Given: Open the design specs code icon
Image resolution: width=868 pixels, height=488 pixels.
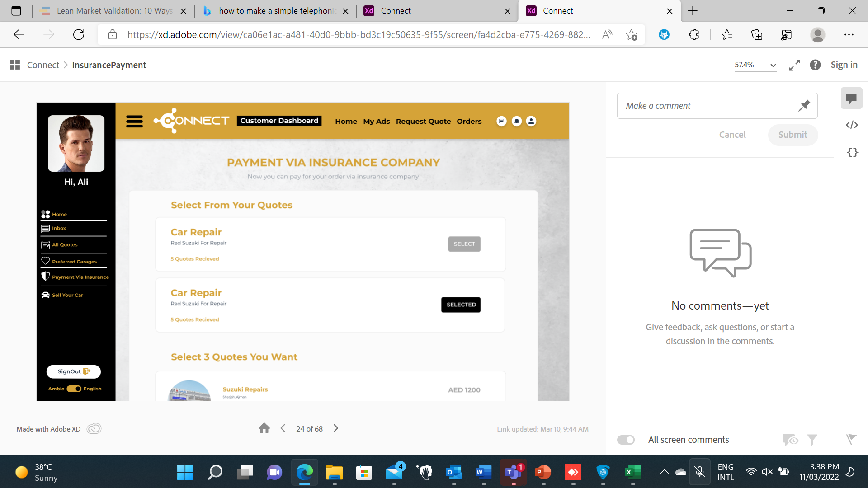Looking at the screenshot, I should click(x=852, y=125).
